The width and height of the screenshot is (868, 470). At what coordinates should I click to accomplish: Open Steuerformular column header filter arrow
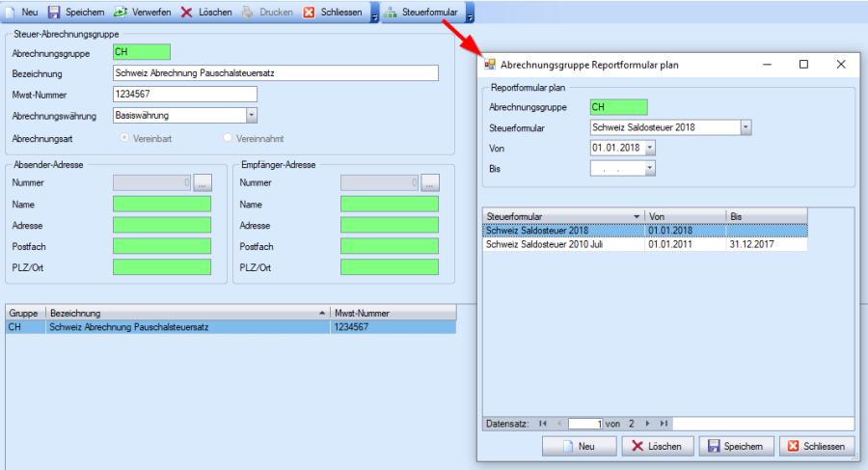637,217
